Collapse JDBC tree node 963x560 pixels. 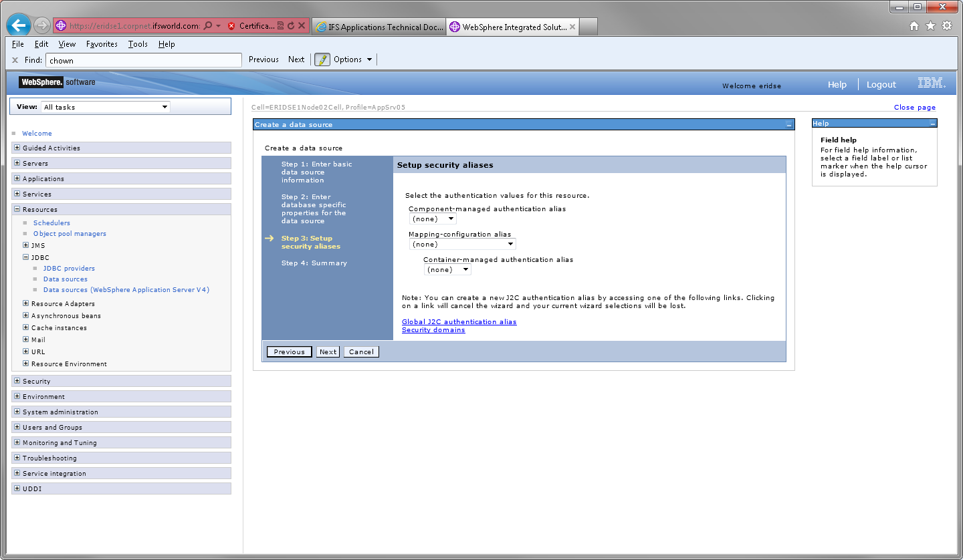(x=26, y=257)
